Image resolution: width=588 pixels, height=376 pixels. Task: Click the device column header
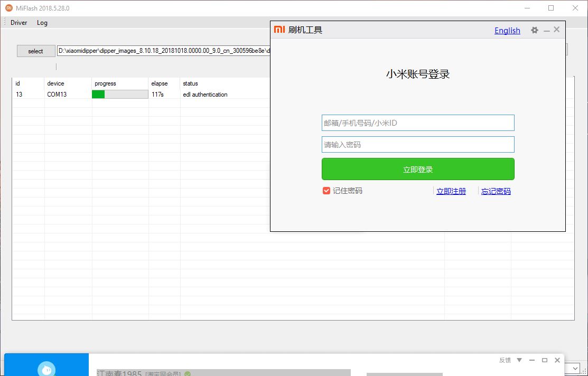tap(68, 83)
